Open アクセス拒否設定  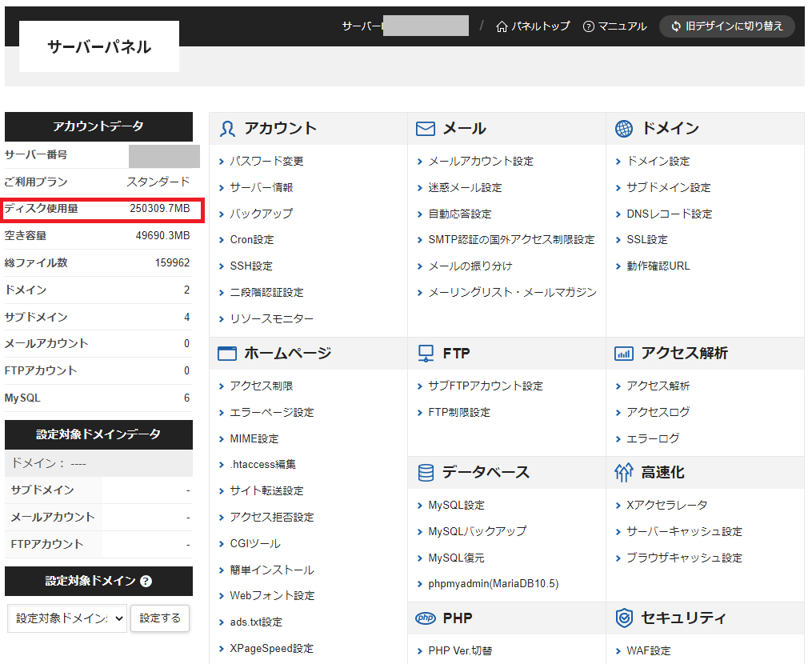point(271,518)
